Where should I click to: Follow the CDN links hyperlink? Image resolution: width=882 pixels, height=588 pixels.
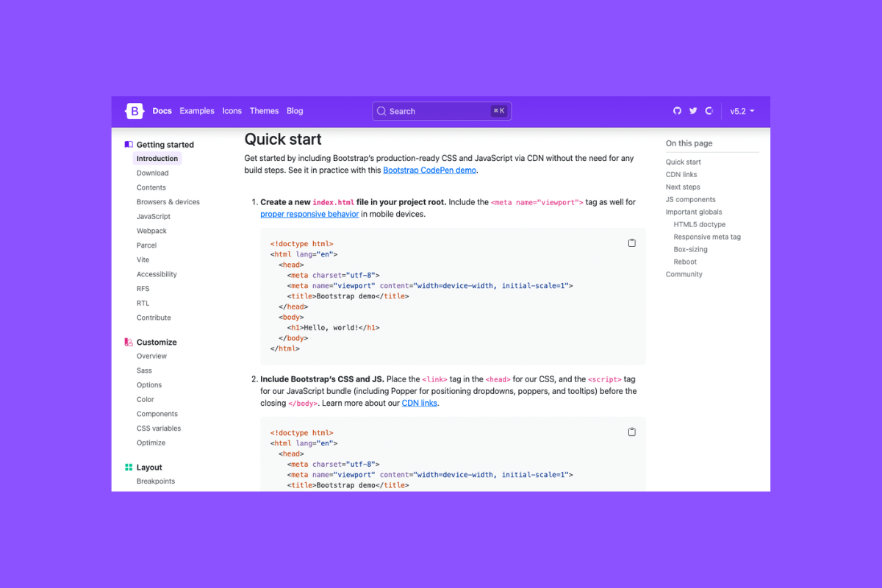[419, 403]
